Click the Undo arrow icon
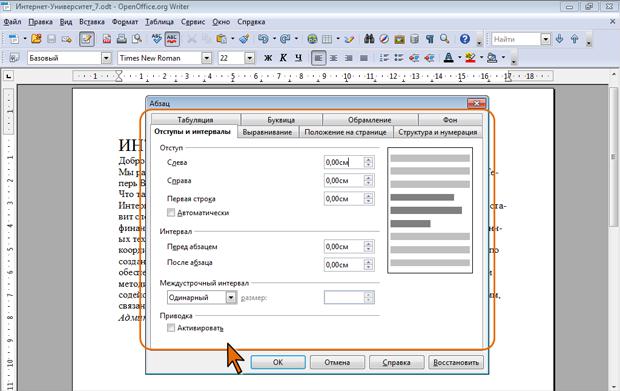Screen dimensions: 620x391 [263, 39]
